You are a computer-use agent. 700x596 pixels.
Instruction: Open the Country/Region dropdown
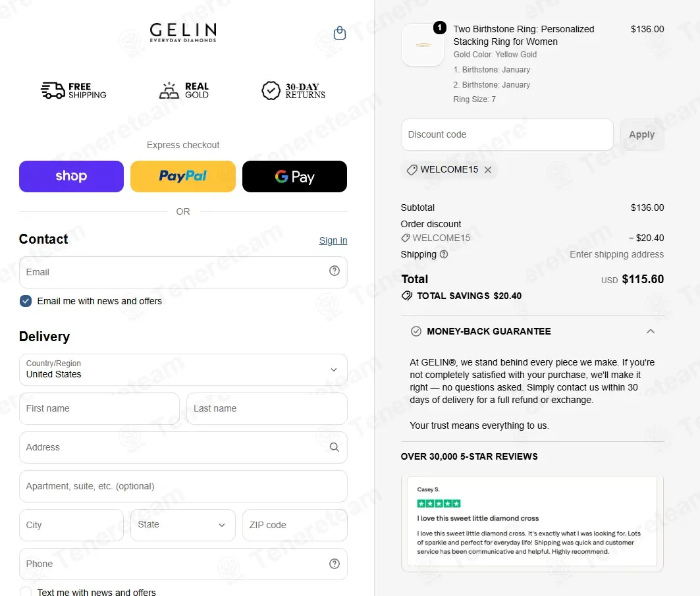point(183,369)
